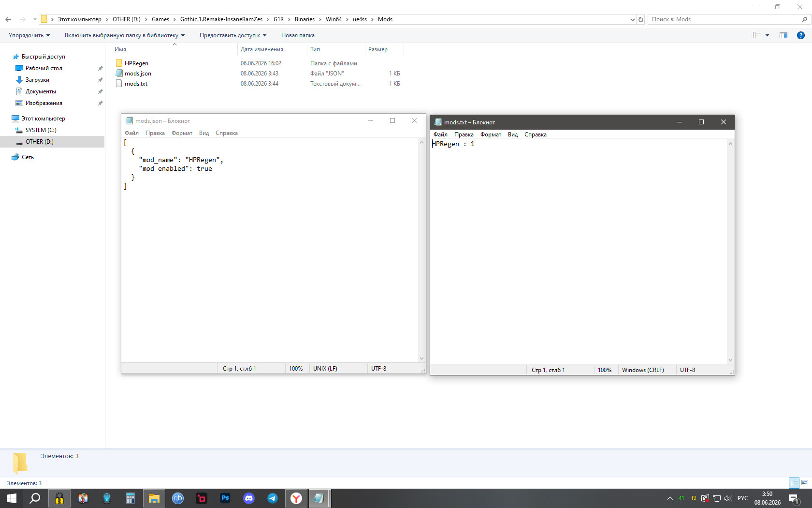Click "Быстрый доступ" in navigation pane
The width and height of the screenshot is (812, 508).
pos(43,57)
